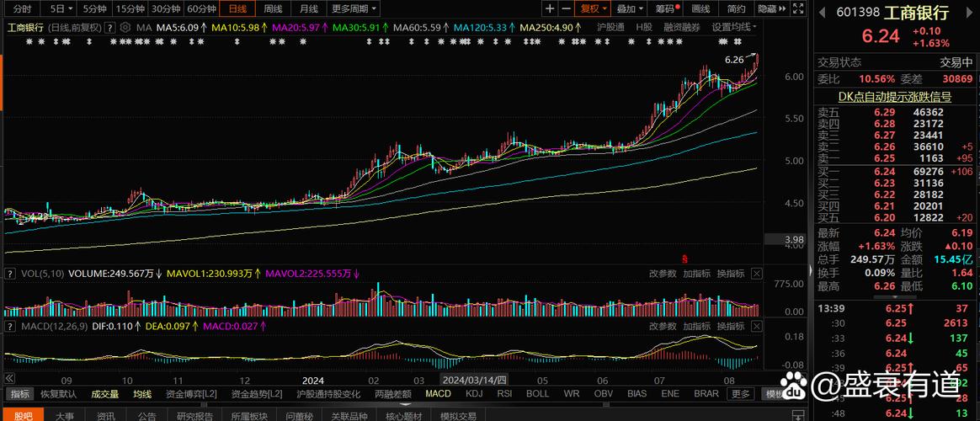Select RSI indicator

coord(504,394)
